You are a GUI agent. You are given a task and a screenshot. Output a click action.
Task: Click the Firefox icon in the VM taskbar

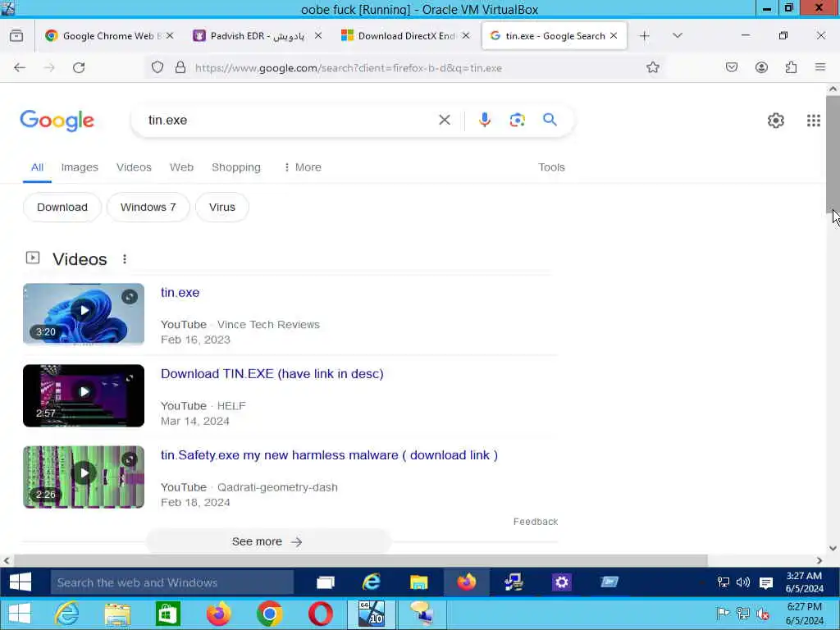tap(466, 582)
